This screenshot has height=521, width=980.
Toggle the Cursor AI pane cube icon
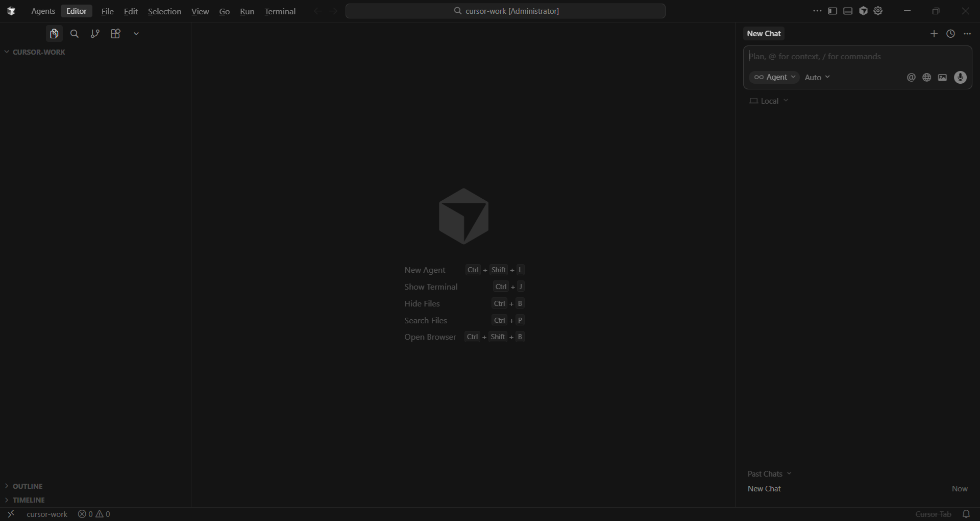[x=863, y=11]
